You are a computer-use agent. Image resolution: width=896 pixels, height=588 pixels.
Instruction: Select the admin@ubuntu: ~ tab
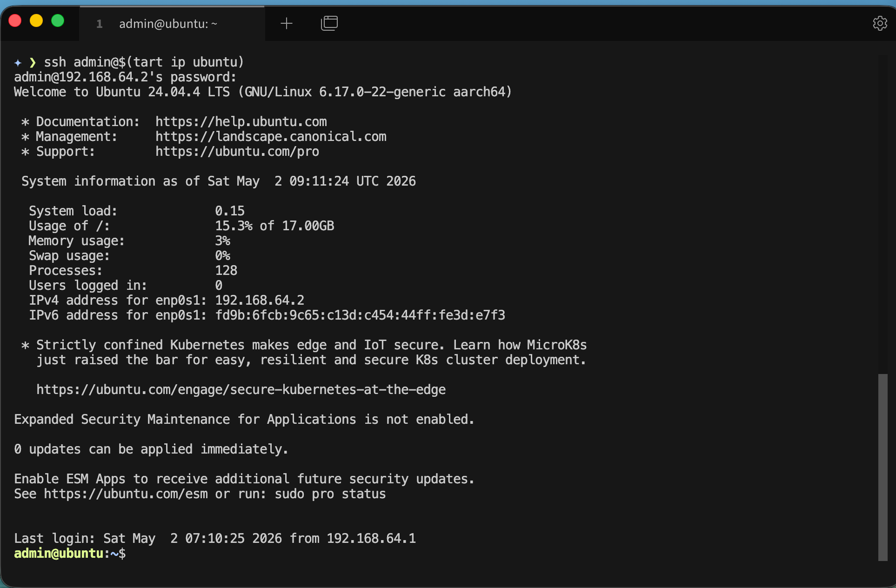[172, 24]
